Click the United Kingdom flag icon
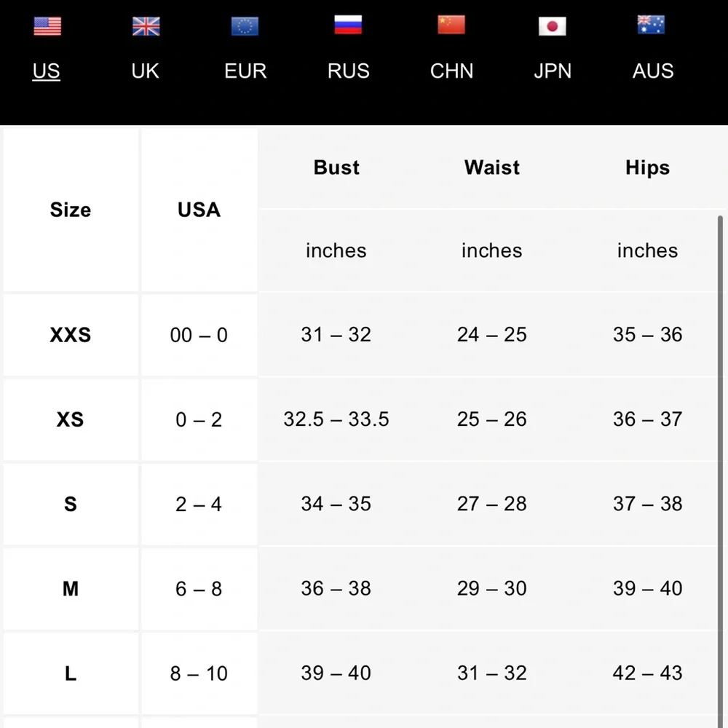728x728 pixels. click(146, 27)
